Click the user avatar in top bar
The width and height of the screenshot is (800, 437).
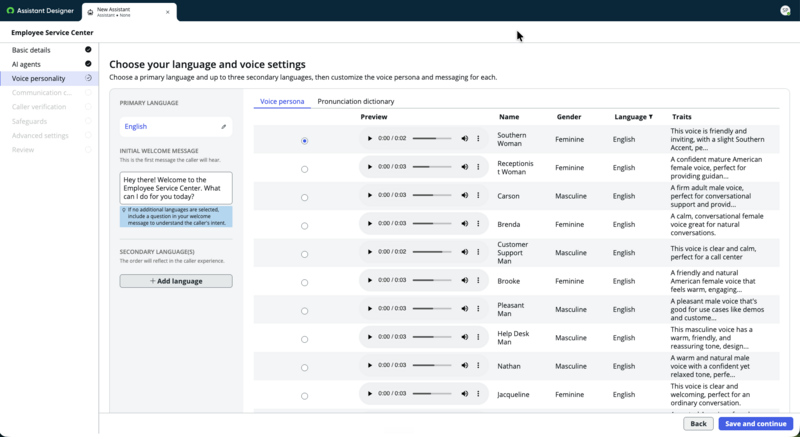pyautogui.click(x=785, y=11)
